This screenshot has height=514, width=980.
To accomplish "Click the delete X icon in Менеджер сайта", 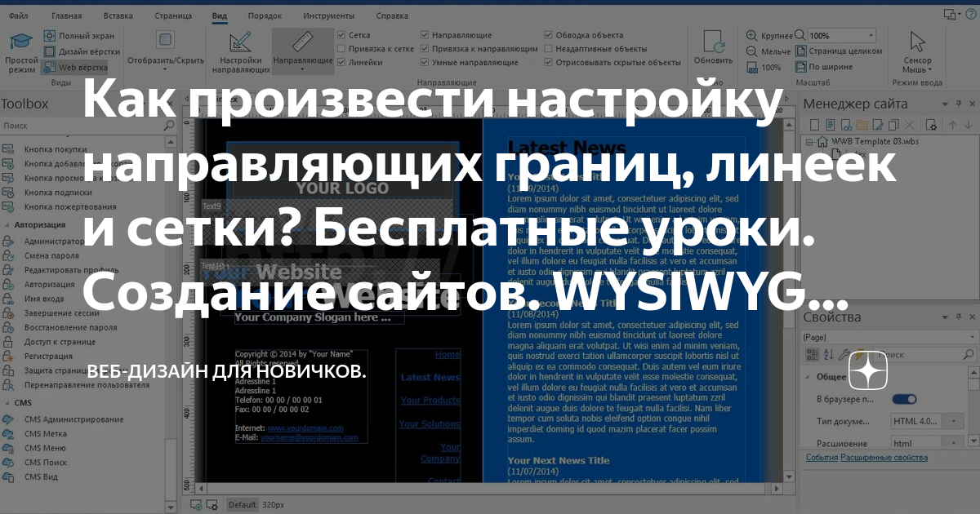I will tap(911, 124).
